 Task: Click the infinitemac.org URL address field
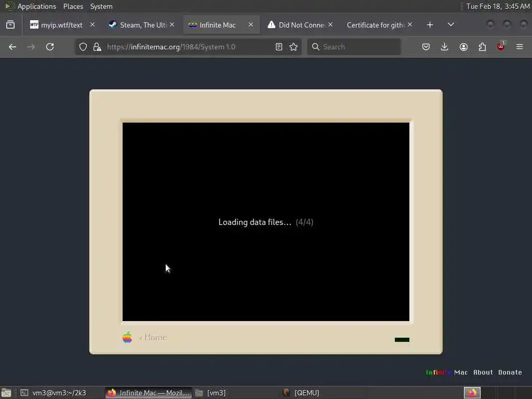click(188, 47)
